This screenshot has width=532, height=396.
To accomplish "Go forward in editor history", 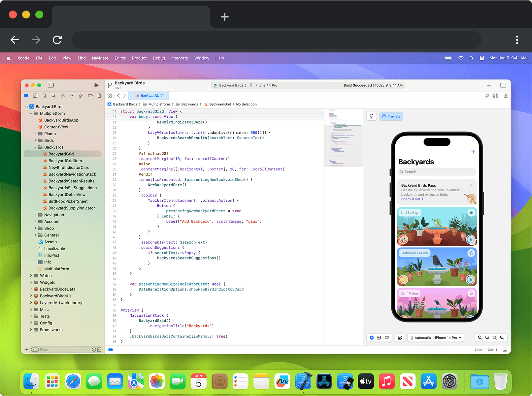I will [x=124, y=96].
